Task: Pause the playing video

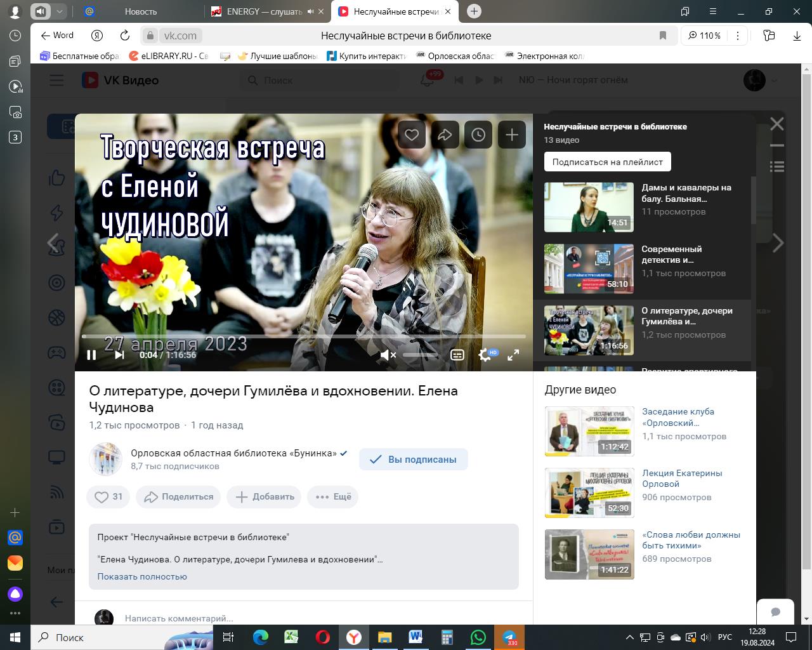Action: click(91, 355)
